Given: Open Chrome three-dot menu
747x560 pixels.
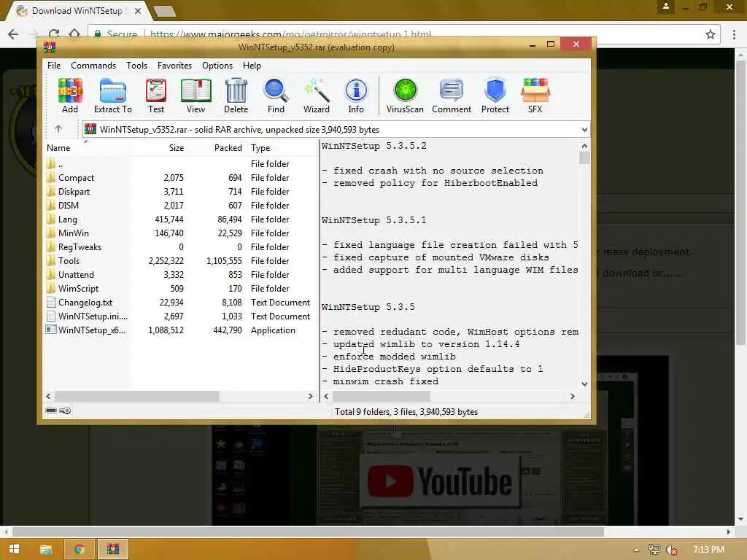Looking at the screenshot, I should [x=734, y=34].
